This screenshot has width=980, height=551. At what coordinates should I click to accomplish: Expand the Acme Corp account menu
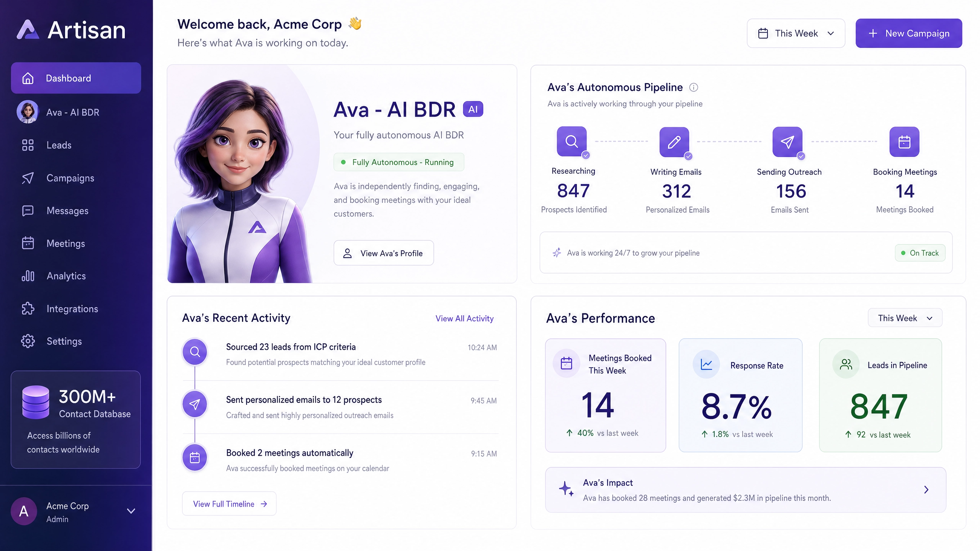click(131, 511)
